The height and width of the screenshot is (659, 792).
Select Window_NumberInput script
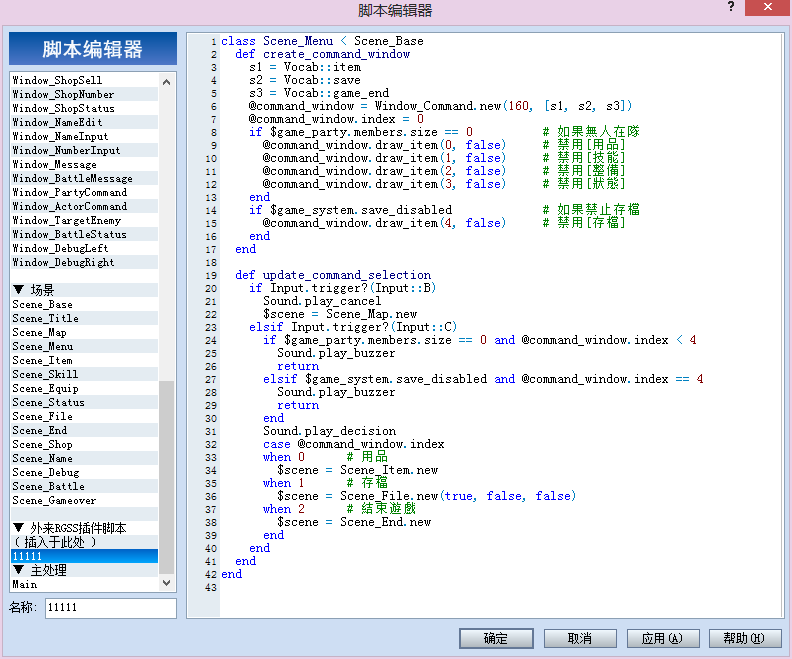tap(84, 150)
